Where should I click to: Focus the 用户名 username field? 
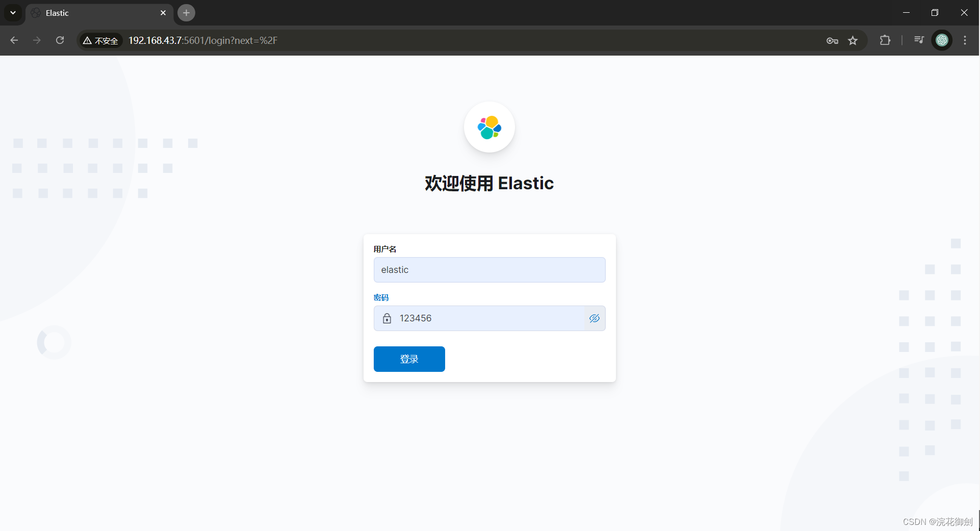coord(489,270)
